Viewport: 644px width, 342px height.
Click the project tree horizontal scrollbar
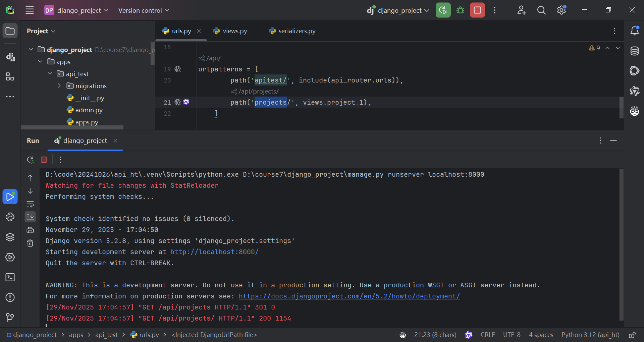click(72, 127)
